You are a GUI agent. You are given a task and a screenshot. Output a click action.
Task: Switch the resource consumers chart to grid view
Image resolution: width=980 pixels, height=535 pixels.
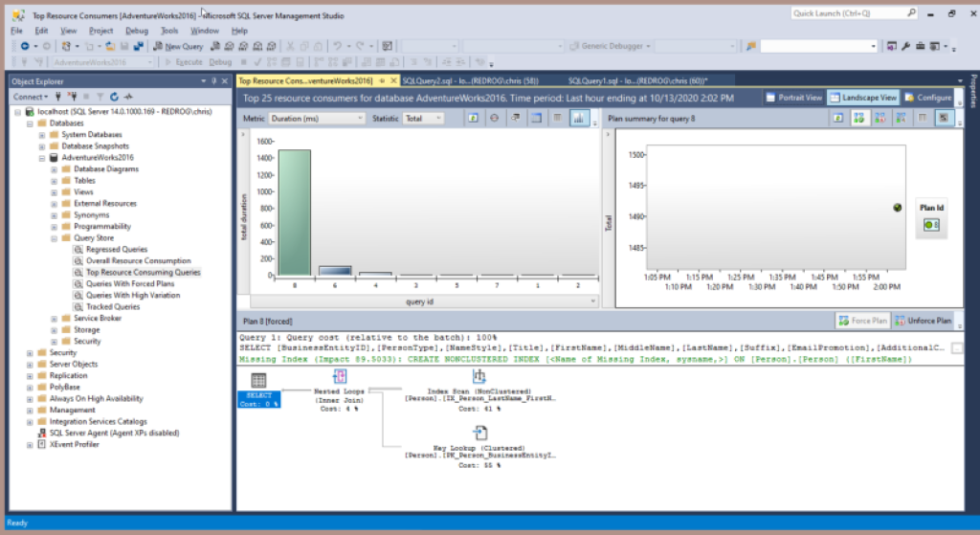click(558, 118)
